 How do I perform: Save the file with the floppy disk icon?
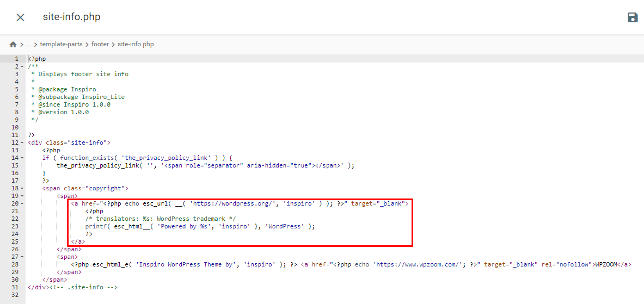[632, 17]
